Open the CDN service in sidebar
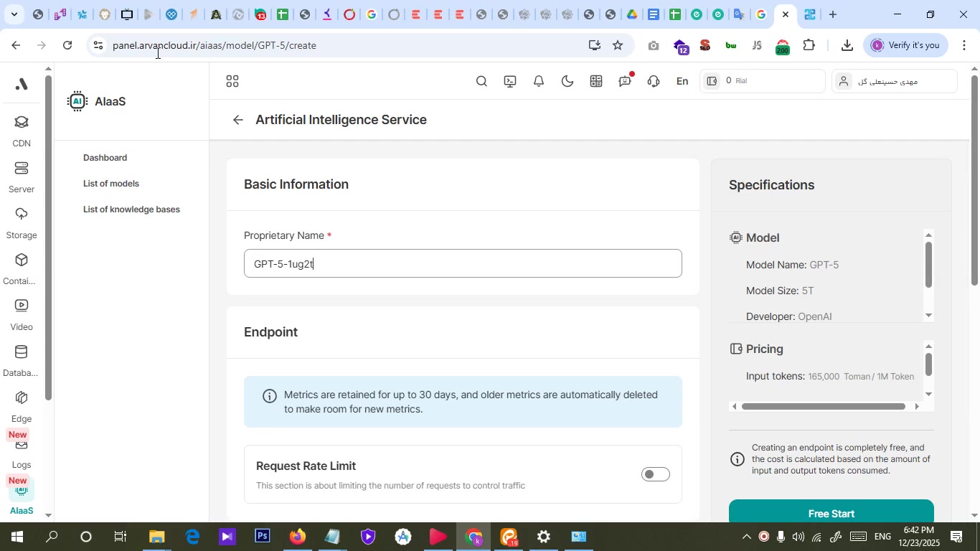980x551 pixels. point(22,131)
